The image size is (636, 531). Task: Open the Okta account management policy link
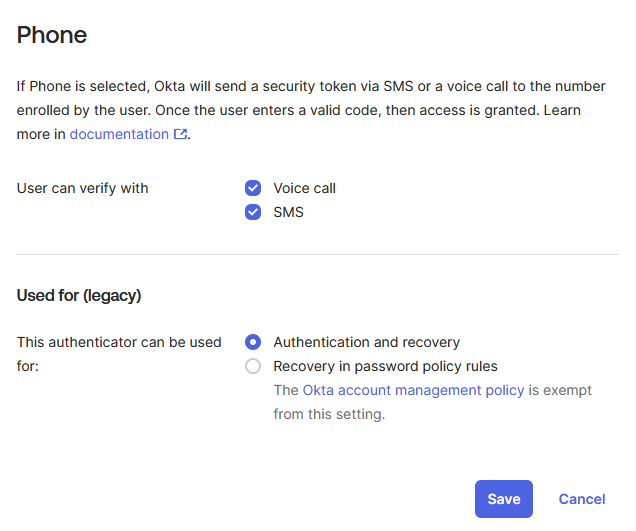413,390
